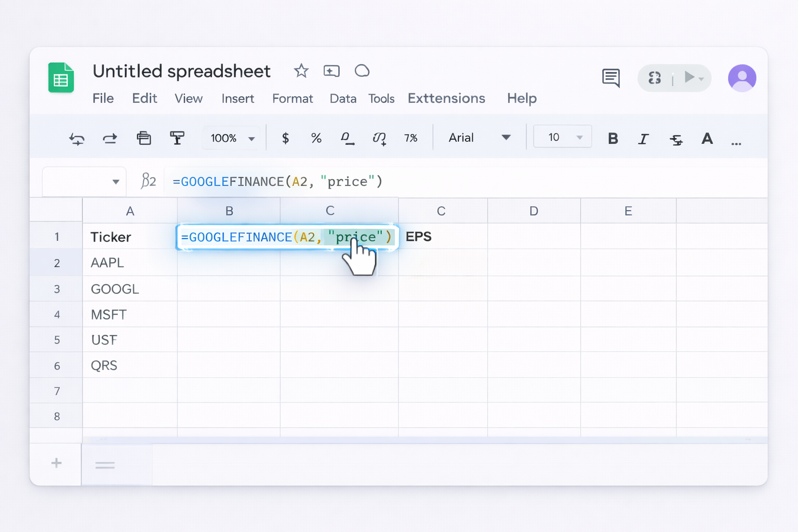Image resolution: width=798 pixels, height=532 pixels.
Task: Click the Print icon
Action: pyautogui.click(x=144, y=138)
